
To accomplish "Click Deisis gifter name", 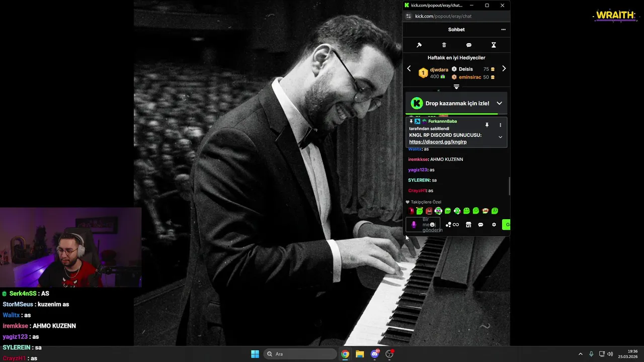I will pos(465,69).
